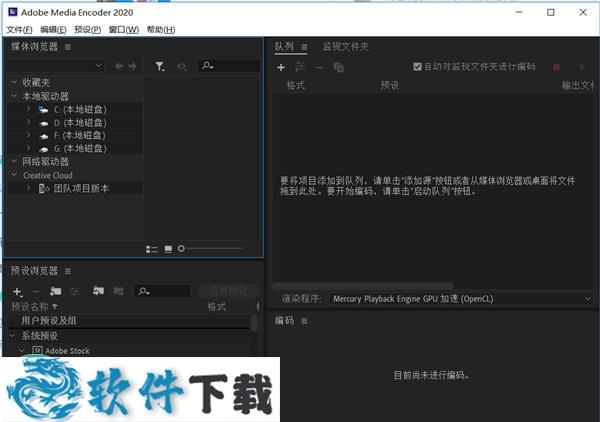Open the 文件 menu

(19, 30)
